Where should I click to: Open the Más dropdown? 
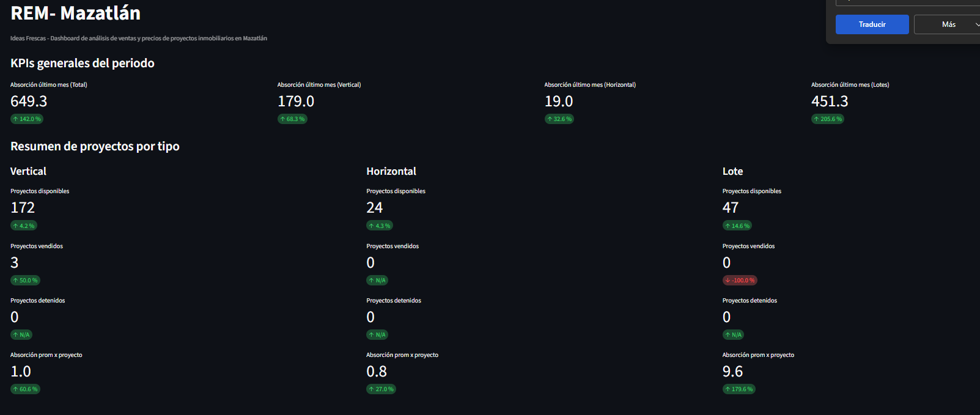point(948,24)
